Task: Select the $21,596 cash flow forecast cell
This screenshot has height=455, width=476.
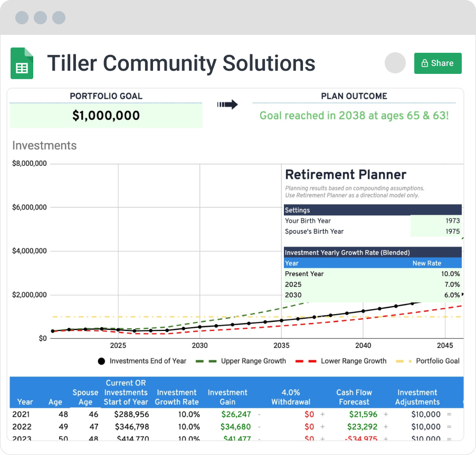Action: click(x=363, y=414)
